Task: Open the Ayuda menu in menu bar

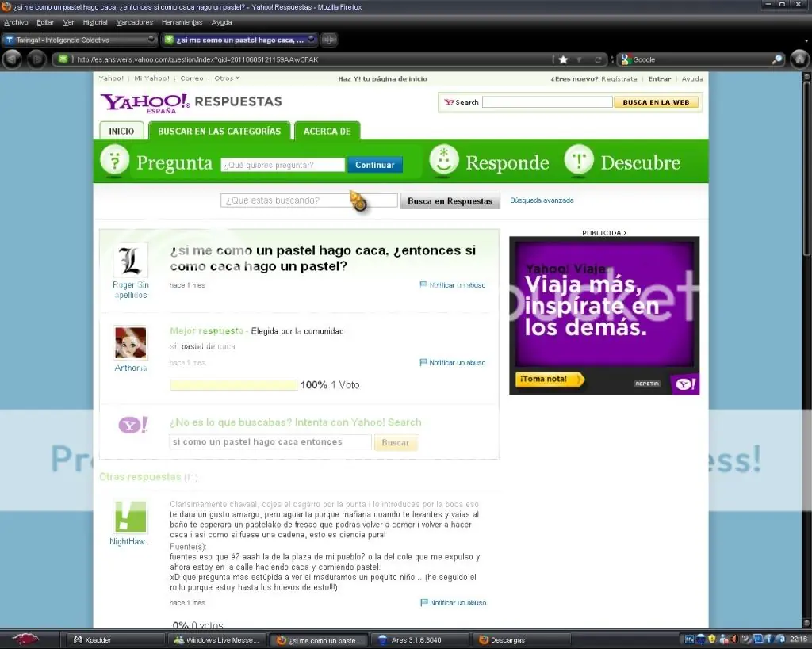Action: click(x=222, y=22)
